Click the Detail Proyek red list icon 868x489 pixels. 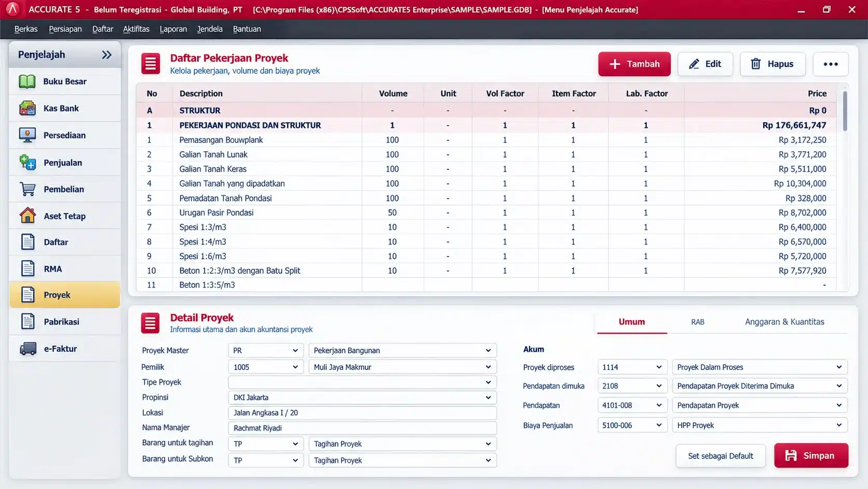(x=151, y=323)
